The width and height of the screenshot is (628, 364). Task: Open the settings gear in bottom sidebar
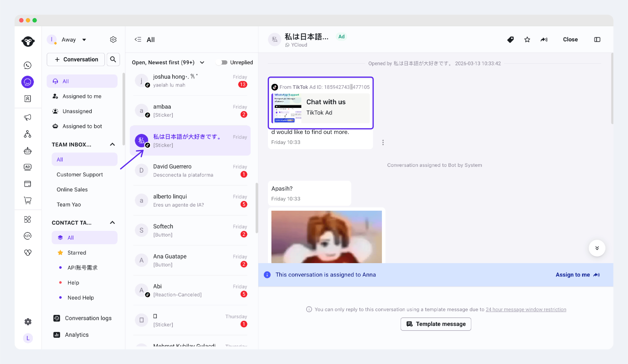pos(28,322)
